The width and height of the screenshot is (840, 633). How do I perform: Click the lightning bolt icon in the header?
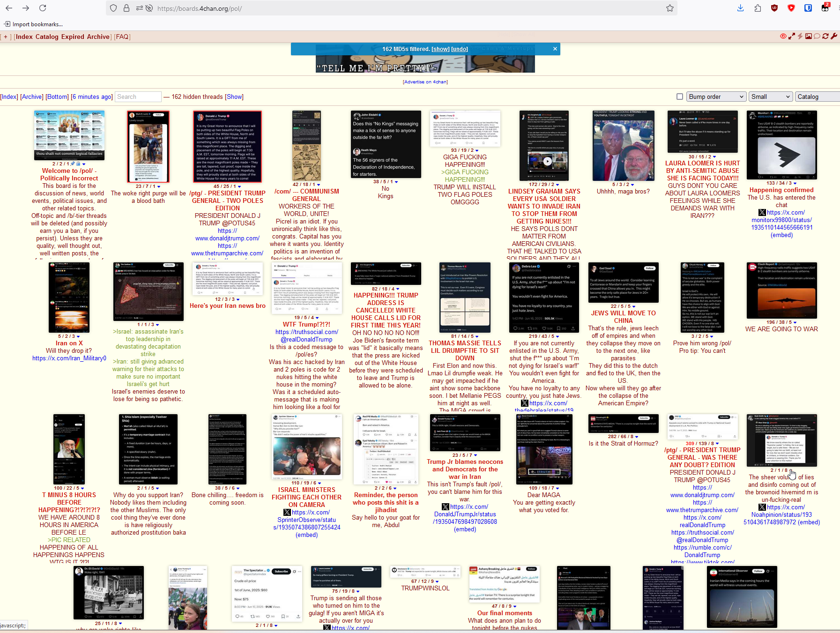800,36
